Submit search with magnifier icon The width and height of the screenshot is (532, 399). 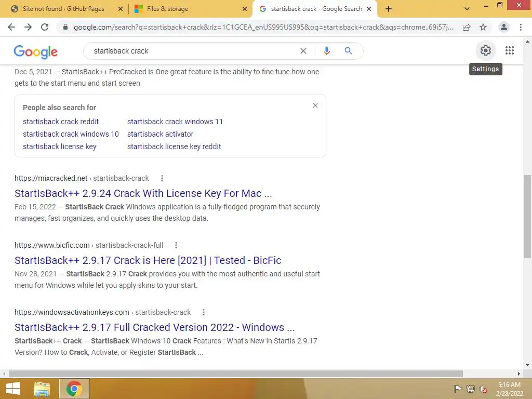tap(348, 51)
